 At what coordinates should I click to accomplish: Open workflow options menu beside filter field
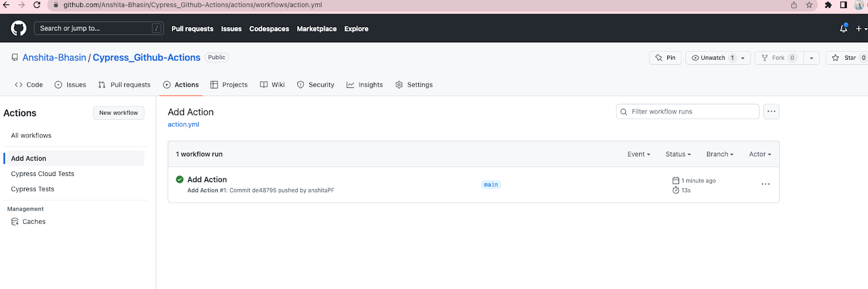(x=771, y=111)
